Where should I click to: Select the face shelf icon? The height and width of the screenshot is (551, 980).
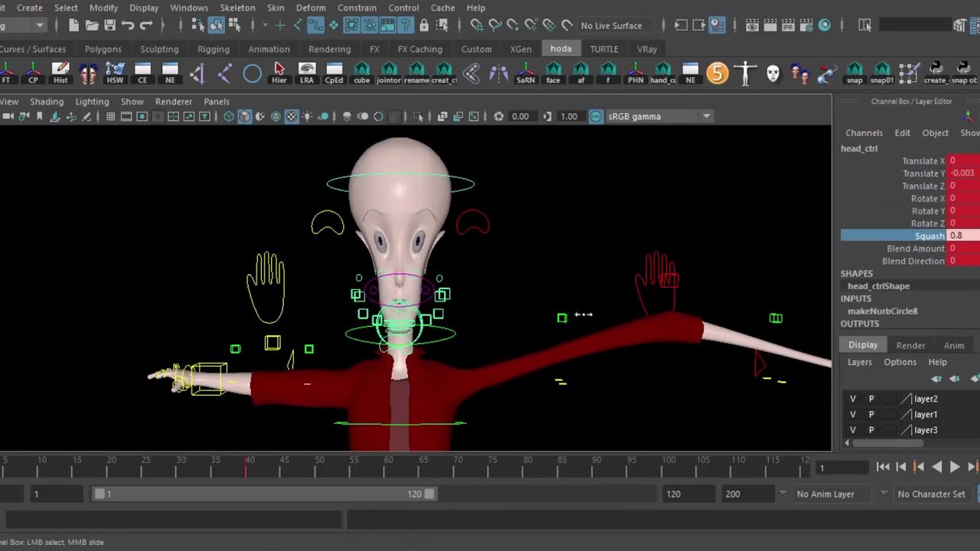(x=553, y=73)
